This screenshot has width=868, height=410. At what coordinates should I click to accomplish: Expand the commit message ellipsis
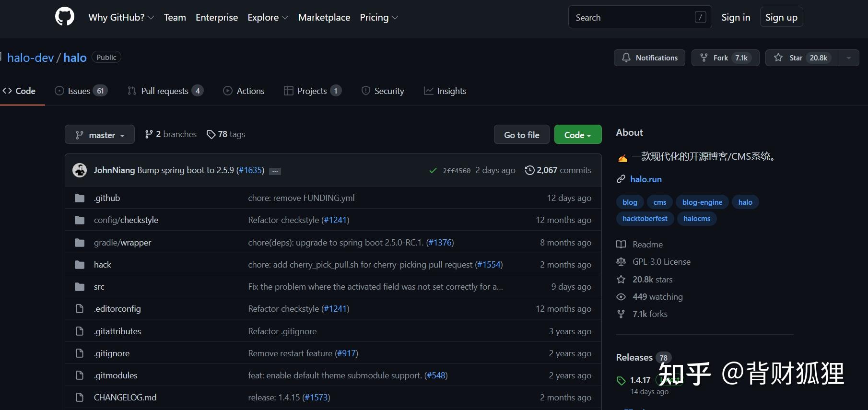click(275, 171)
